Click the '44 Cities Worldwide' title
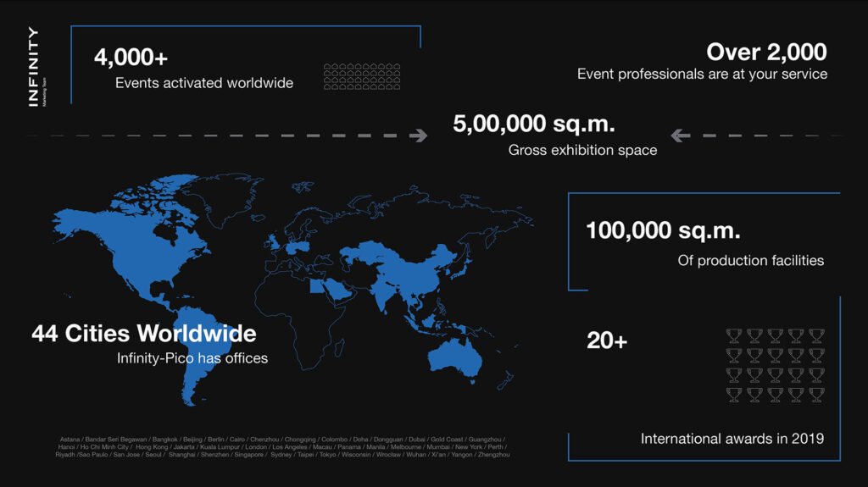The image size is (868, 487). pos(144,333)
